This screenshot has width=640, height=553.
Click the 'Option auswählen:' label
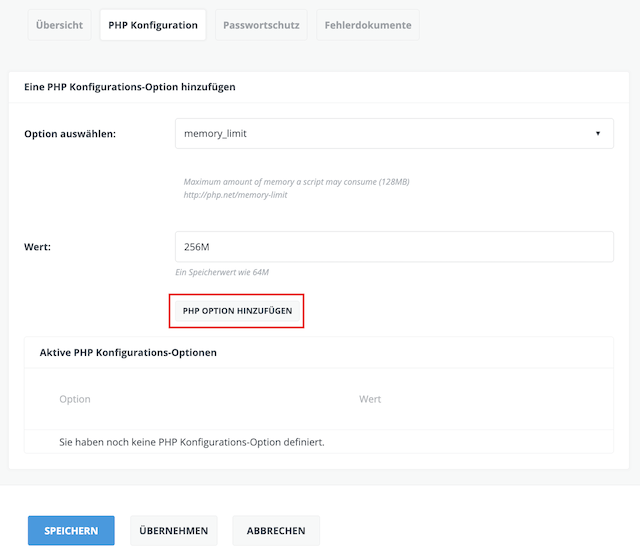point(70,134)
